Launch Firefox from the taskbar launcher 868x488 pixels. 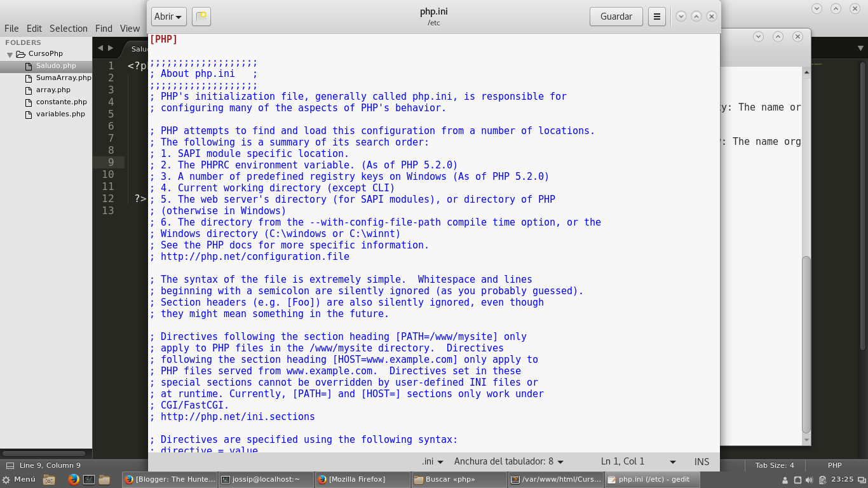(x=73, y=480)
